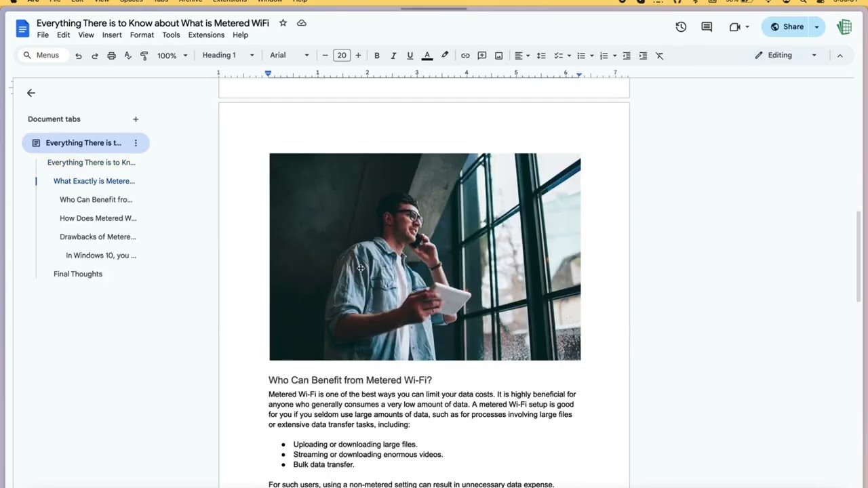Run spelling and grammar check icon
868x488 pixels.
point(127,56)
